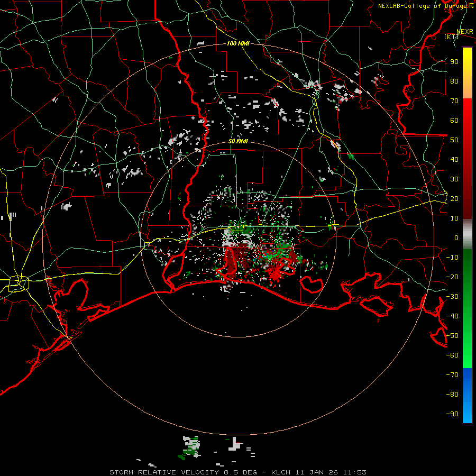This screenshot has width=476, height=476.
Task: Click the 11 JAN 26 date text
Action: coord(317,472)
